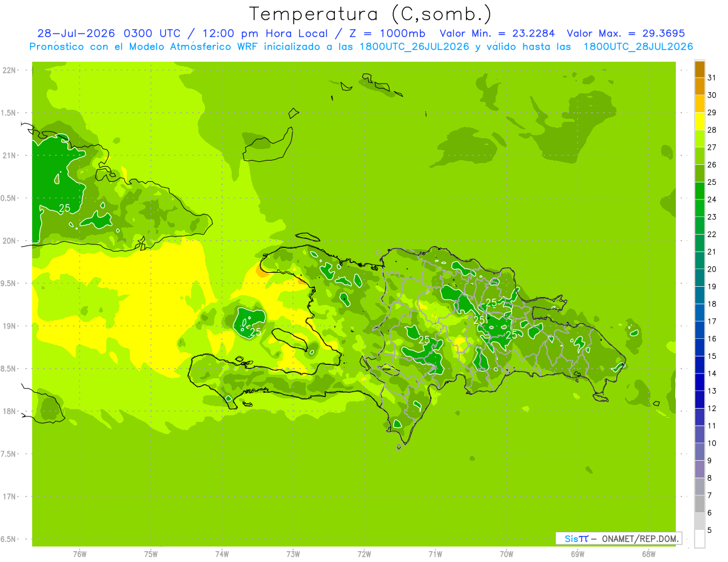The height and width of the screenshot is (562, 728).
Task: Click the legend value 10
Action: tap(712, 443)
